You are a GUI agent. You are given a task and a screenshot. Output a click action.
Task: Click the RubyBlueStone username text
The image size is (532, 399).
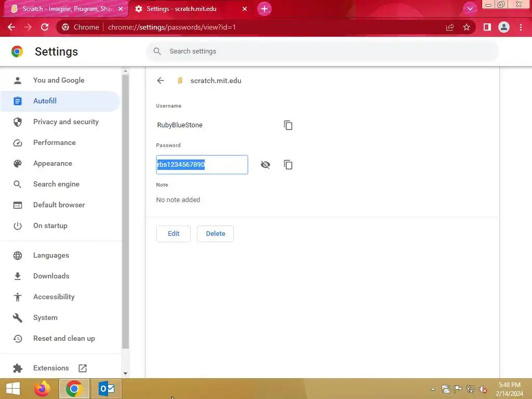tap(180, 125)
